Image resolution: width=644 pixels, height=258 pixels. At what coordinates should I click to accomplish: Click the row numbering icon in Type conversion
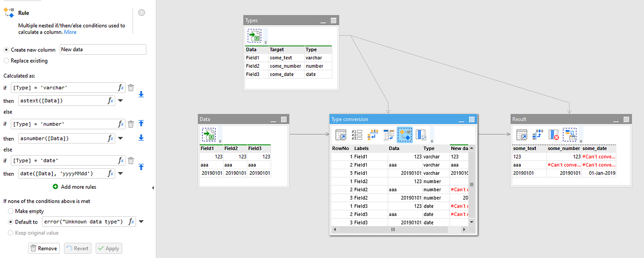(x=357, y=135)
